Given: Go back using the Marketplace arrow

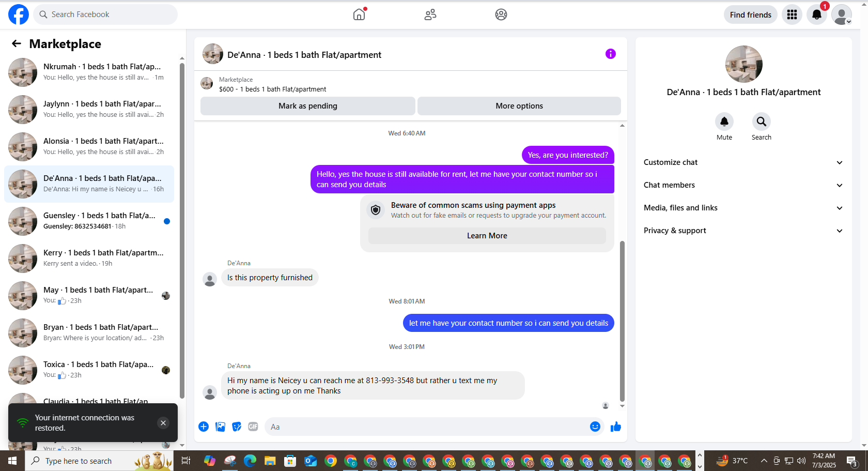Looking at the screenshot, I should click(x=17, y=44).
